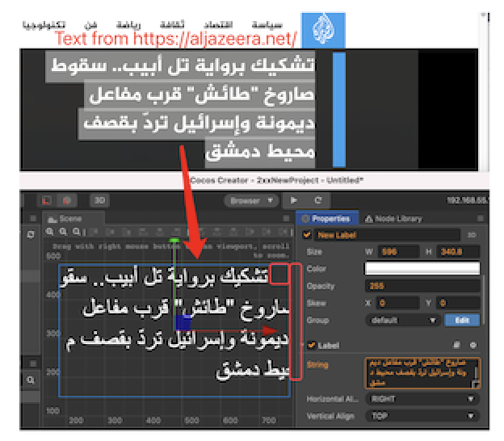Click the Arabic headline on the Al Jazeera page

click(183, 109)
